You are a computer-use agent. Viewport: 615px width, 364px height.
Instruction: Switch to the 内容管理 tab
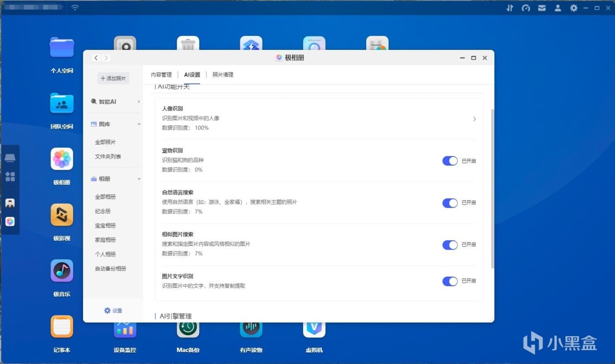point(161,75)
